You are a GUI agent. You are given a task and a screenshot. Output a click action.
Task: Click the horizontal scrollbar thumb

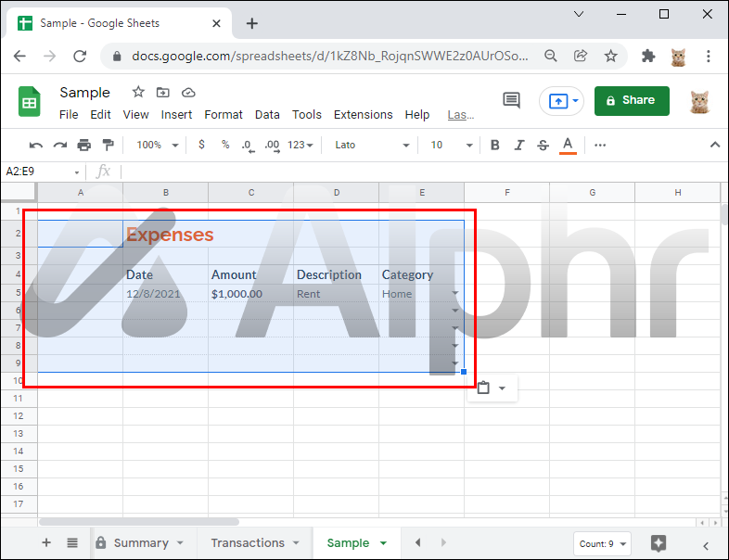(139, 522)
